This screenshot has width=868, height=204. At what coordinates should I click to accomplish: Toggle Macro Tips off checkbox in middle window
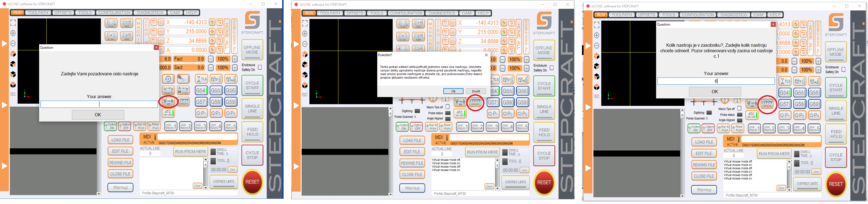click(x=448, y=107)
